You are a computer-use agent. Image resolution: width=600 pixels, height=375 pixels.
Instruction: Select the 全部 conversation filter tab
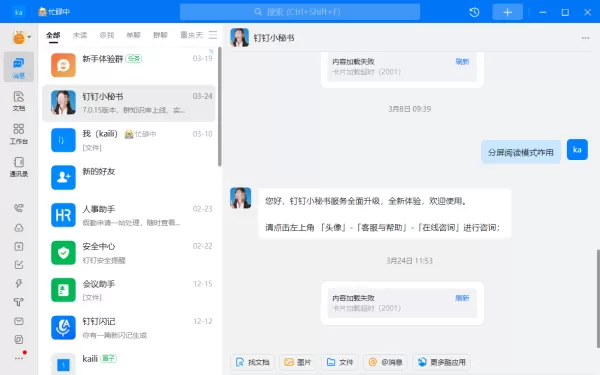pyautogui.click(x=53, y=36)
